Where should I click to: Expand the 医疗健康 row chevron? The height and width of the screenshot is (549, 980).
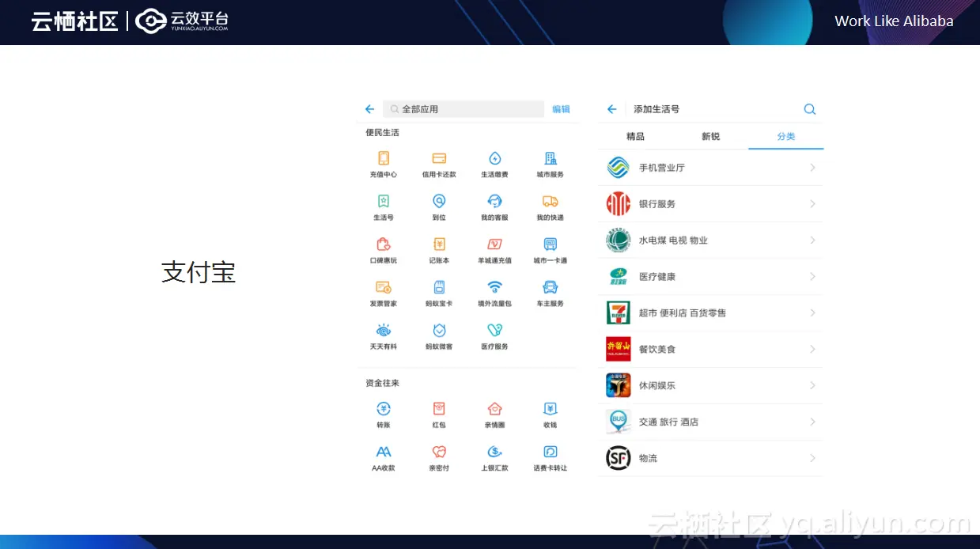(x=812, y=277)
